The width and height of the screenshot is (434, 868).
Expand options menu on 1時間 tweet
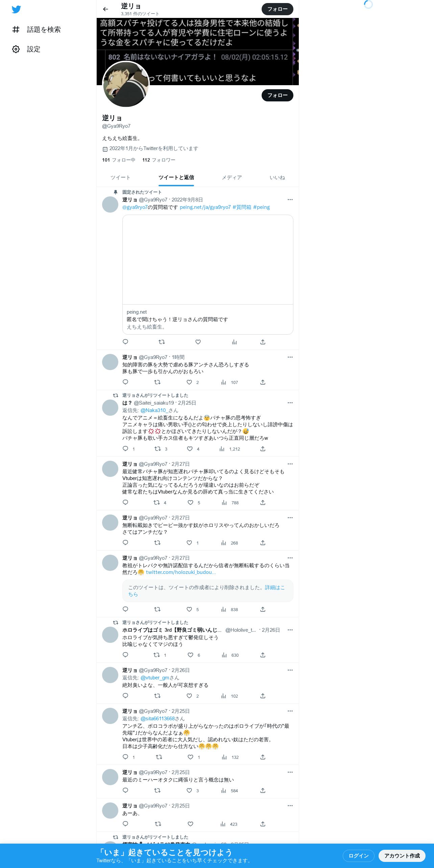click(290, 357)
